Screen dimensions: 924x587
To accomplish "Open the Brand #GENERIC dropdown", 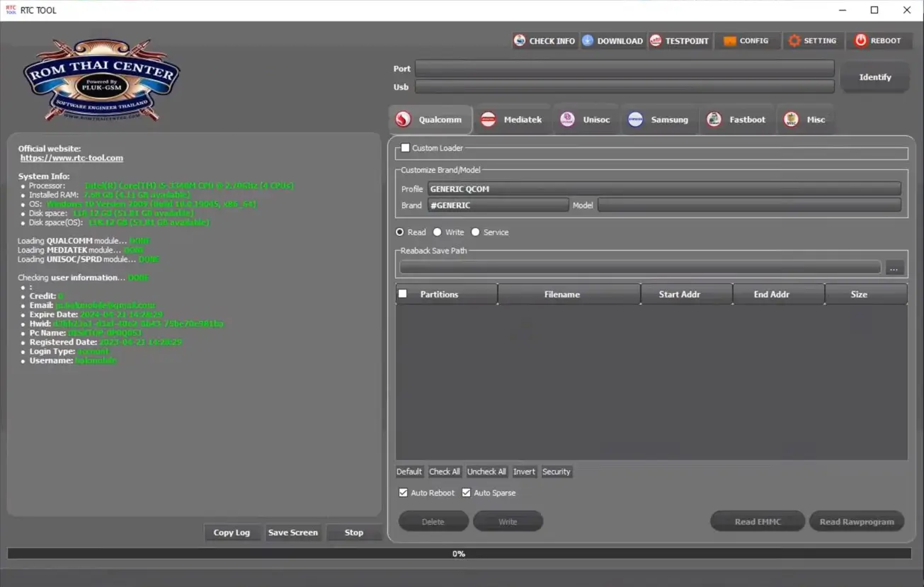I will (x=498, y=205).
